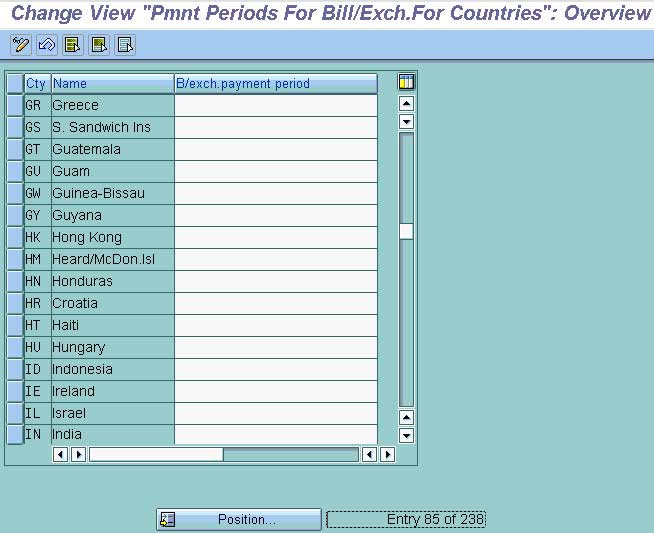Click the payment period field for Indonesia
The image size is (654, 533).
point(276,369)
